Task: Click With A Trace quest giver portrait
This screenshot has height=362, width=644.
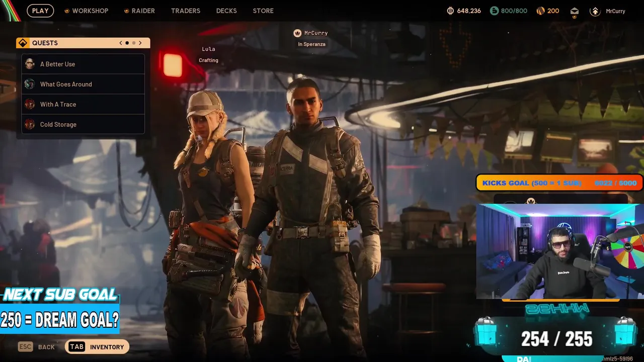Action: (x=30, y=104)
